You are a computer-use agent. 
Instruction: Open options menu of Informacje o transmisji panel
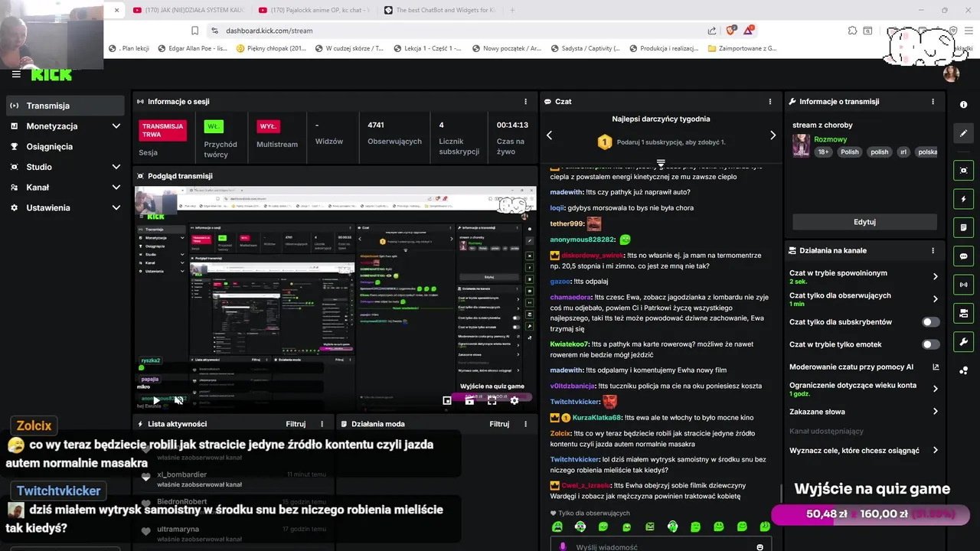click(x=933, y=101)
